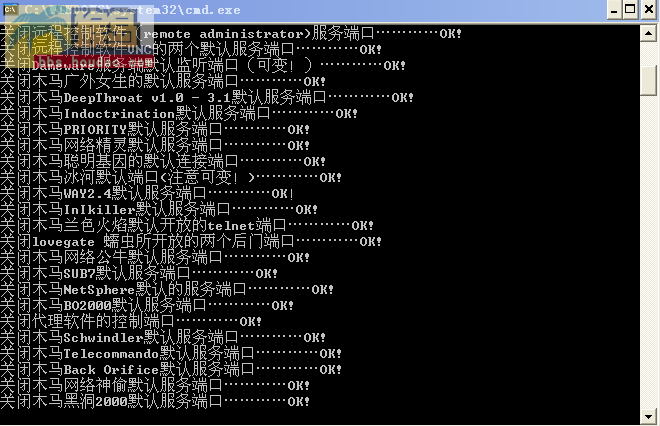Minimize the cmd.exe window
This screenshot has height=426, width=660.
coord(614,9)
